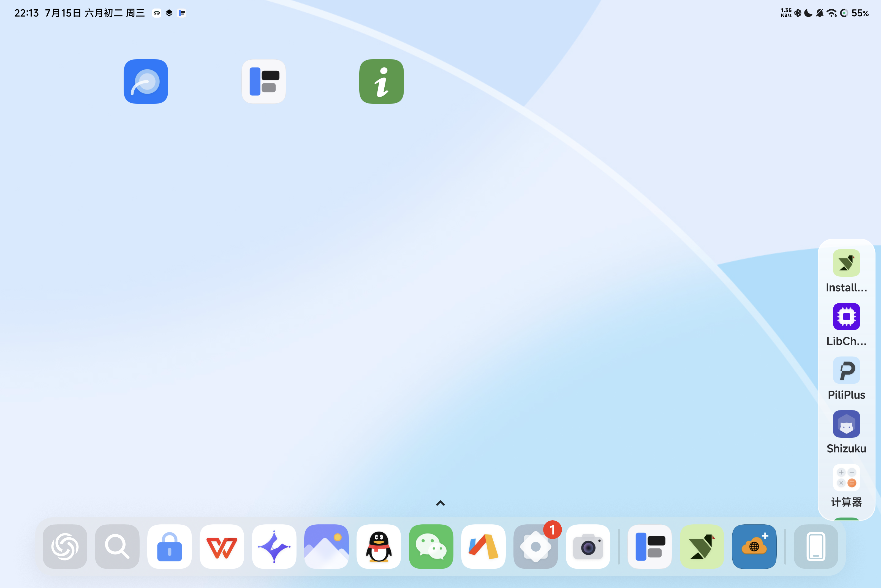Launch the Camera app in dock
881x588 pixels.
(588, 546)
